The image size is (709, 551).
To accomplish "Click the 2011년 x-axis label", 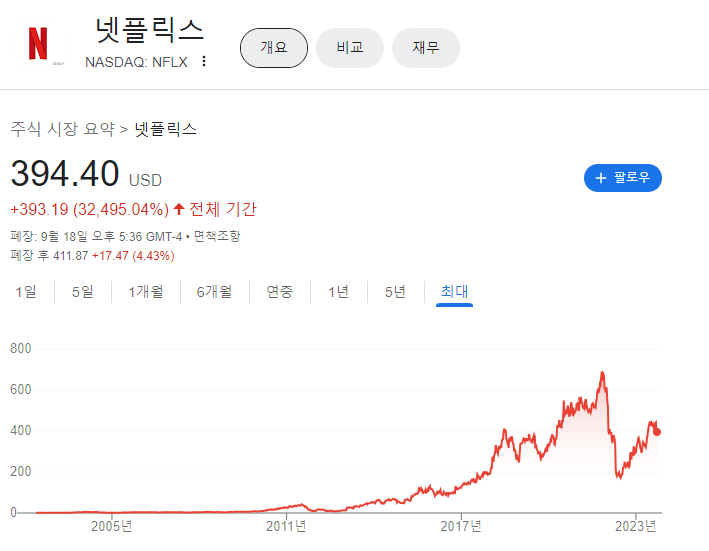I will [286, 526].
